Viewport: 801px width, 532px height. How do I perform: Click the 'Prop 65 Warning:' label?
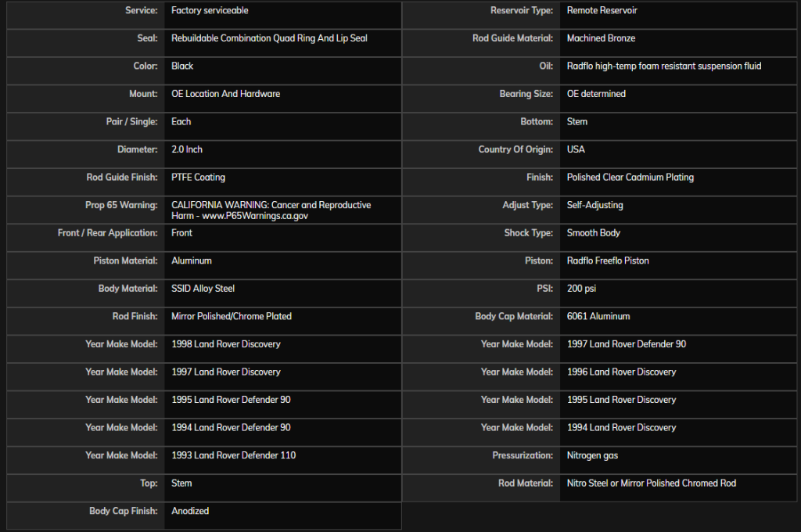121,205
